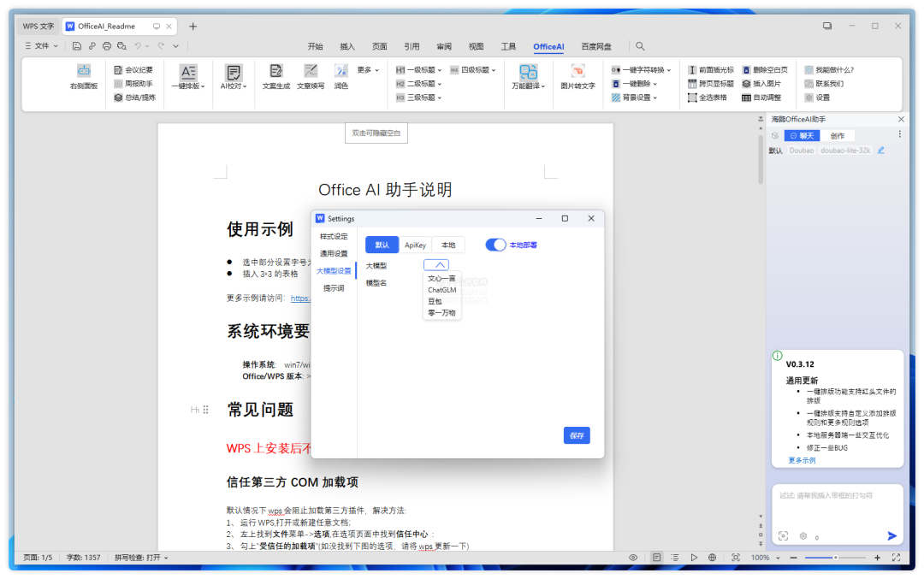Open the 更多示例 link

pyautogui.click(x=802, y=460)
